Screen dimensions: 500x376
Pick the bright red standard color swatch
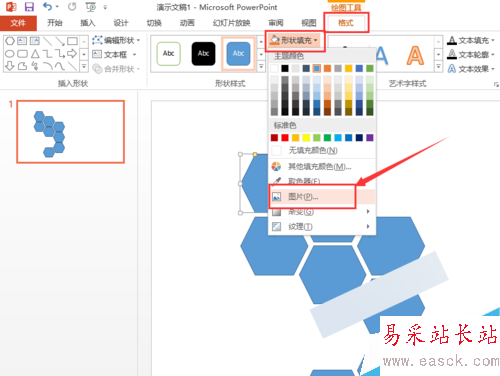point(285,138)
